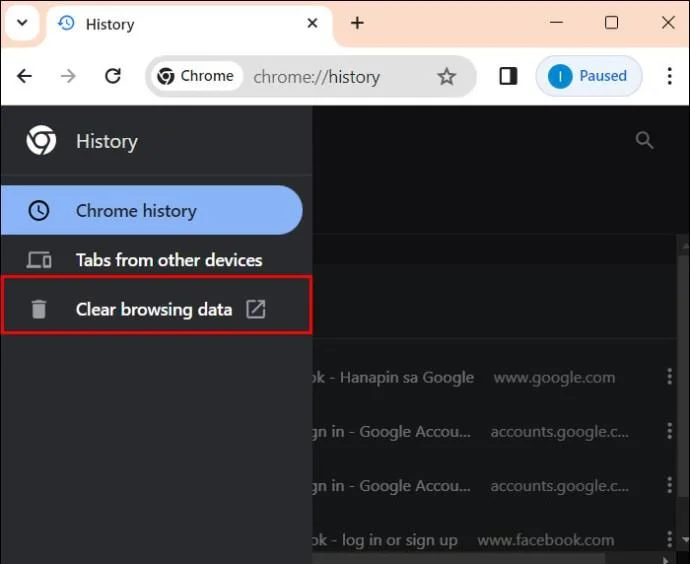Open the Paused profile button
Viewport: 690px width, 564px height.
point(589,76)
